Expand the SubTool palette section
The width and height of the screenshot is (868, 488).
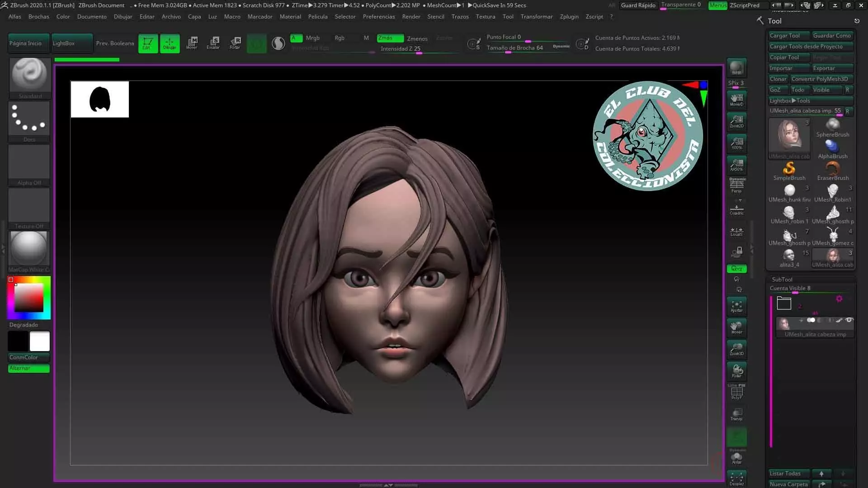[782, 279]
